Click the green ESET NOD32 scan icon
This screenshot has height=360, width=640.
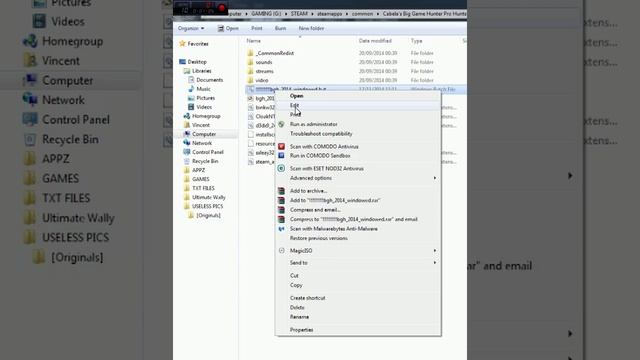coord(281,168)
